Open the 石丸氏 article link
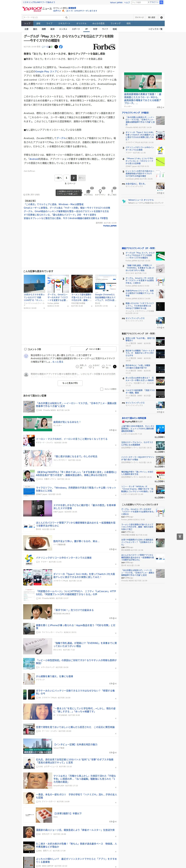This screenshot has width=186, height=868. (75, 761)
